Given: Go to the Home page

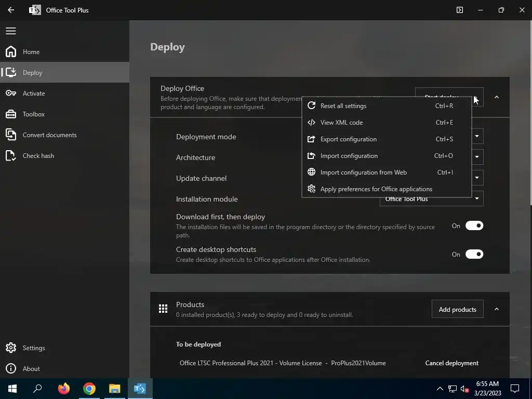Looking at the screenshot, I should pyautogui.click(x=64, y=51).
